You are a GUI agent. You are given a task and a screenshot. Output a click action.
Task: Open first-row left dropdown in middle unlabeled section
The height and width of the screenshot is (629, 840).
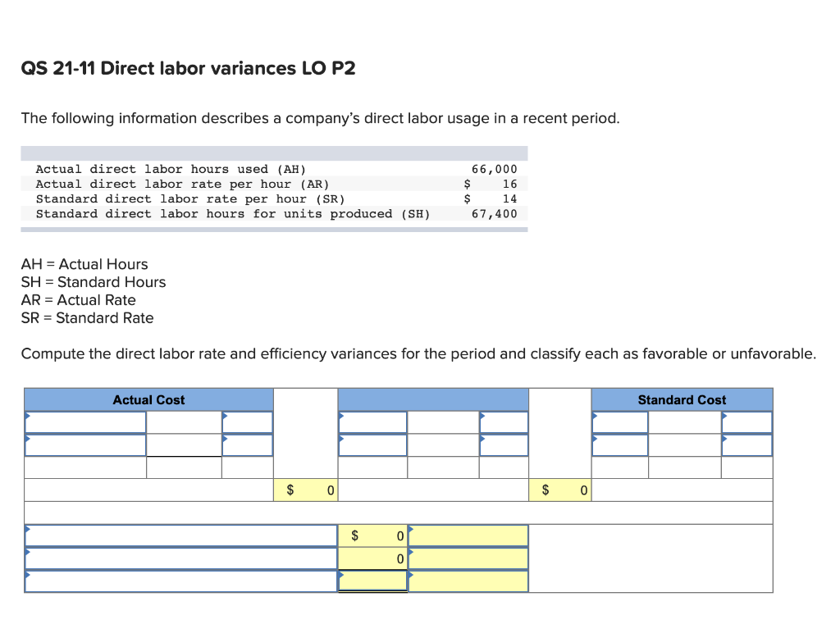(373, 422)
